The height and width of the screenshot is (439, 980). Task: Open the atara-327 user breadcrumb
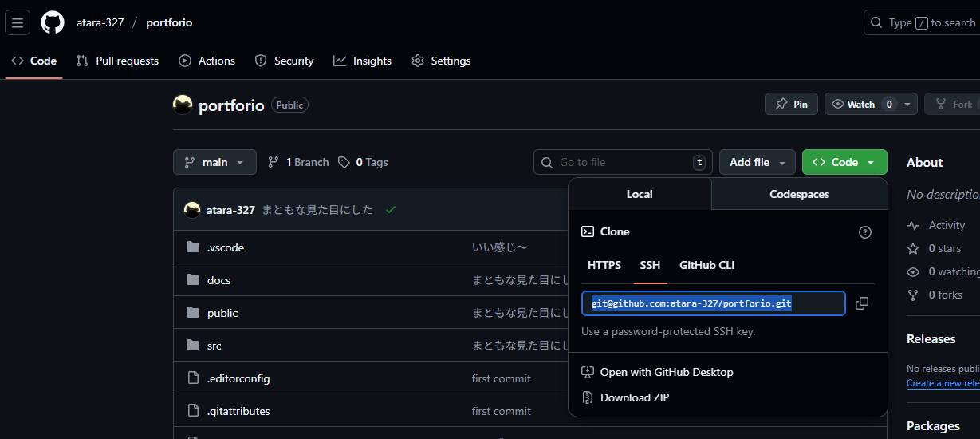100,22
